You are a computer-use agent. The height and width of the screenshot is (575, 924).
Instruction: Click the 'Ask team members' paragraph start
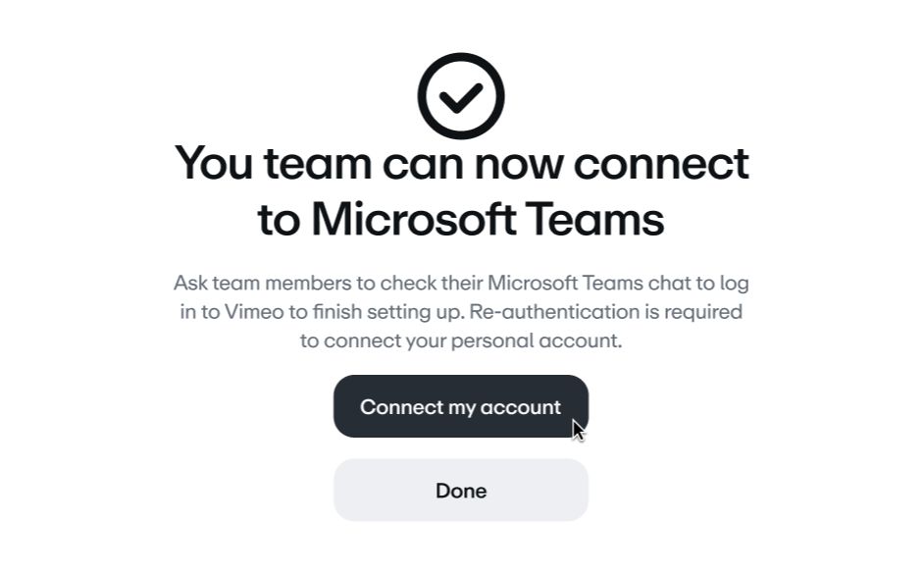tap(262, 283)
